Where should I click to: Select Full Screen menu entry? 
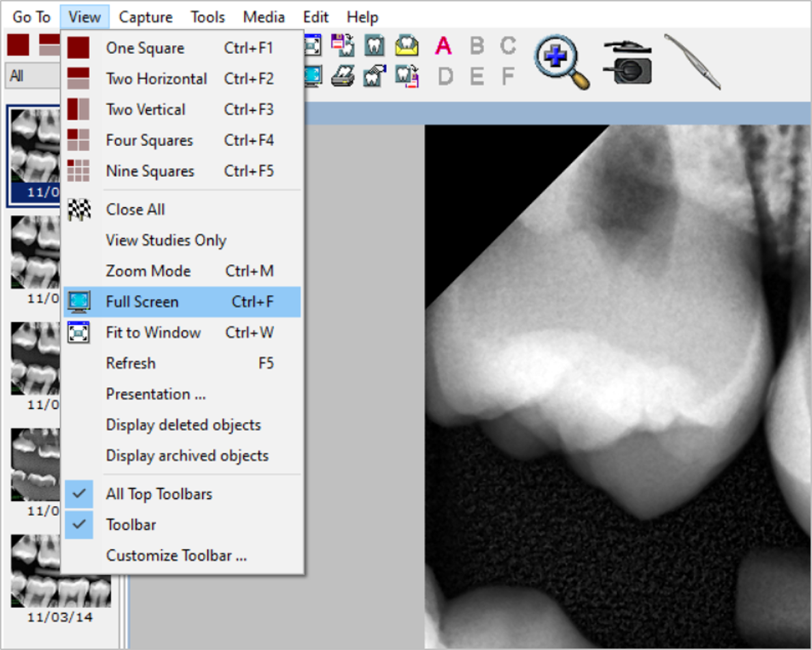(x=182, y=302)
